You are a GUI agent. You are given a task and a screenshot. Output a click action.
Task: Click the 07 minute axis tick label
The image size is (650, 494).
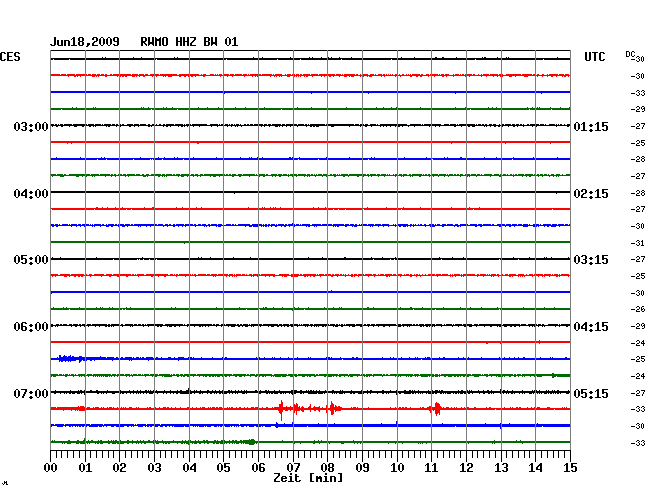coord(293,468)
